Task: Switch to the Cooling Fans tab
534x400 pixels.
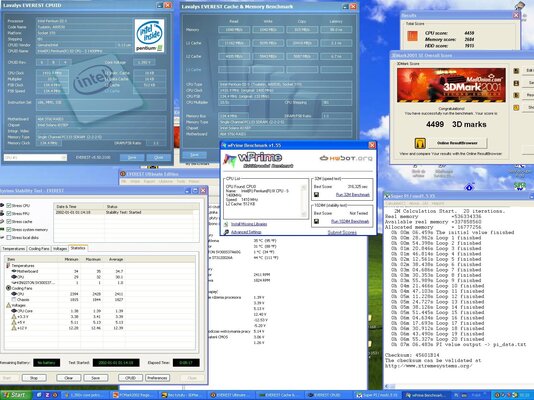Action: (x=39, y=249)
